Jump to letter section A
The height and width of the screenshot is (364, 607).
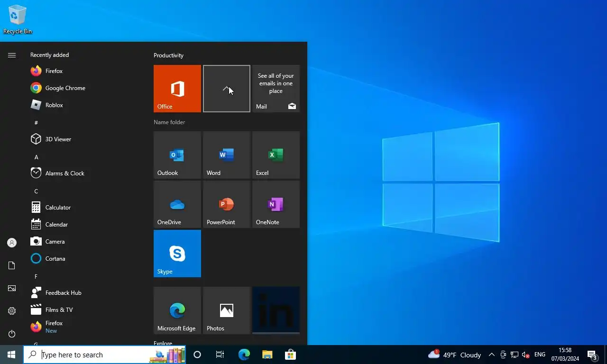pyautogui.click(x=37, y=157)
